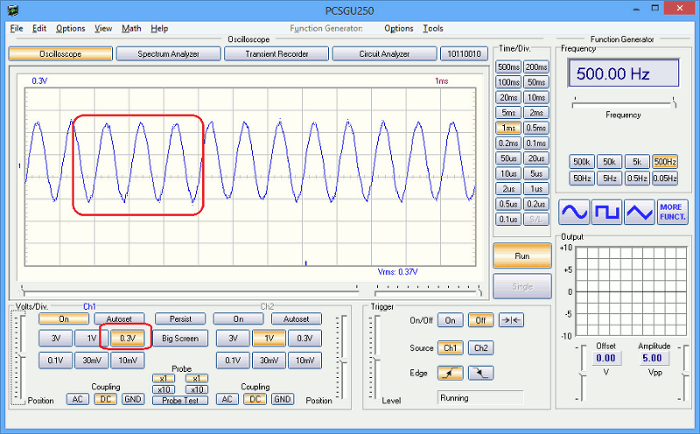
Task: Select Ch2 AC coupling
Action: pos(227,399)
